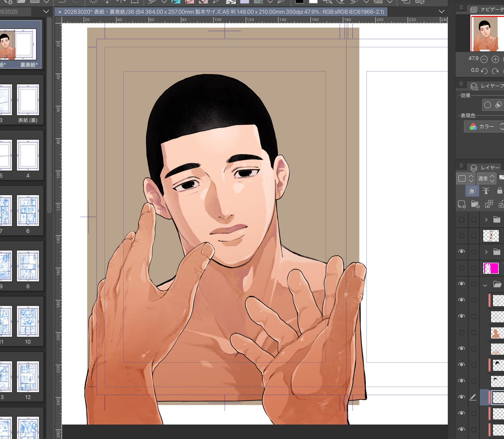
Task: Open the 通常 blending mode dropdown
Action: click(486, 178)
